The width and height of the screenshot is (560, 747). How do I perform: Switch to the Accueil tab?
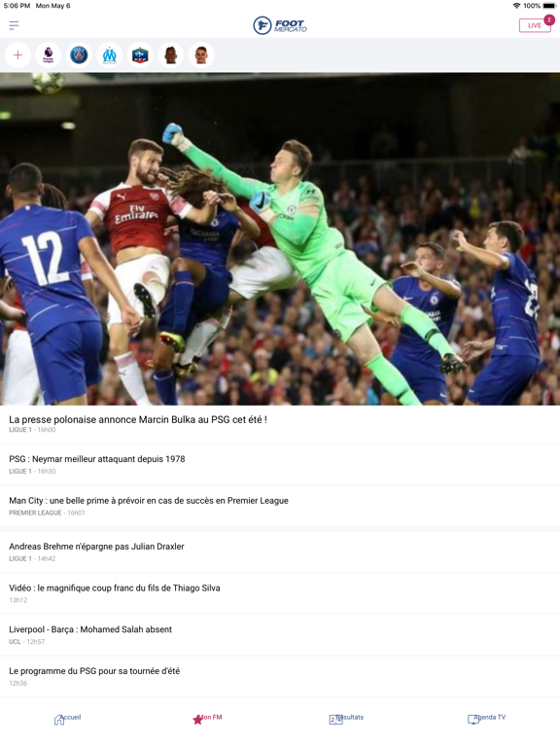tap(68, 719)
